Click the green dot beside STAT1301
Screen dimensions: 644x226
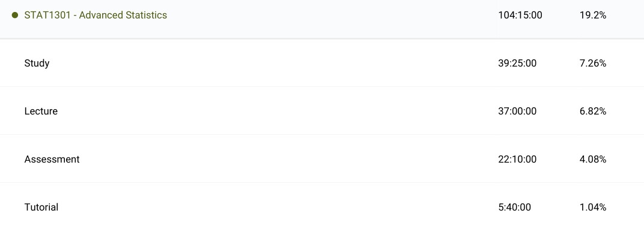15,15
